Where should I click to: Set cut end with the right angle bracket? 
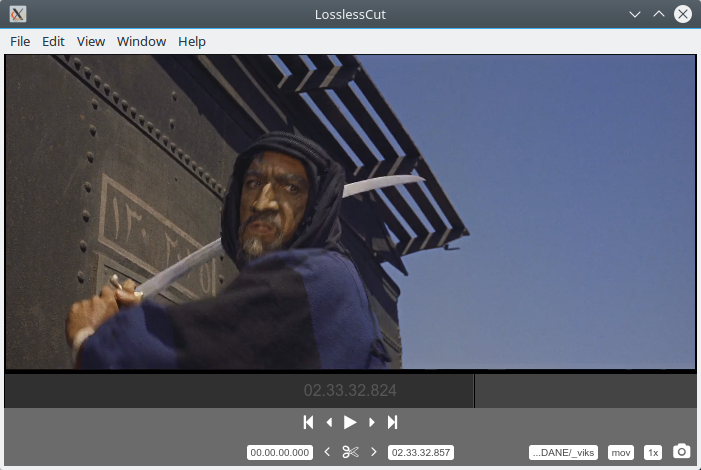374,452
